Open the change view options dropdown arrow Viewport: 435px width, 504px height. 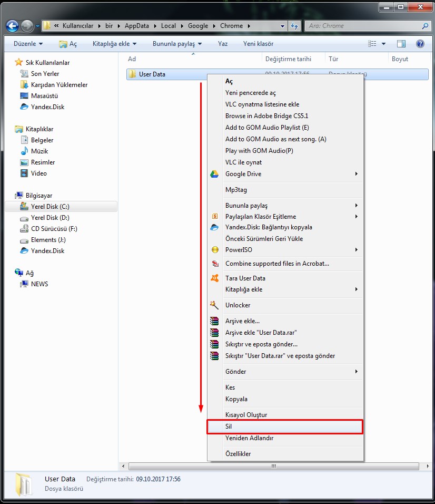pyautogui.click(x=383, y=44)
